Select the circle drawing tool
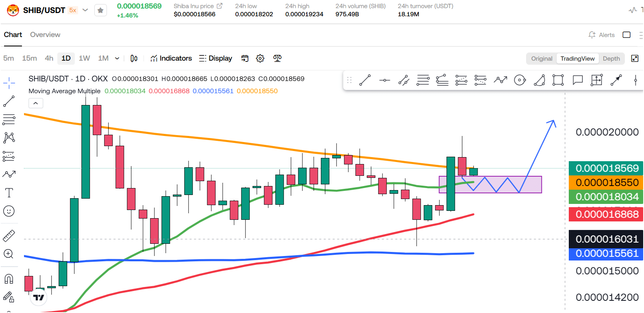The width and height of the screenshot is (644, 313). point(520,80)
